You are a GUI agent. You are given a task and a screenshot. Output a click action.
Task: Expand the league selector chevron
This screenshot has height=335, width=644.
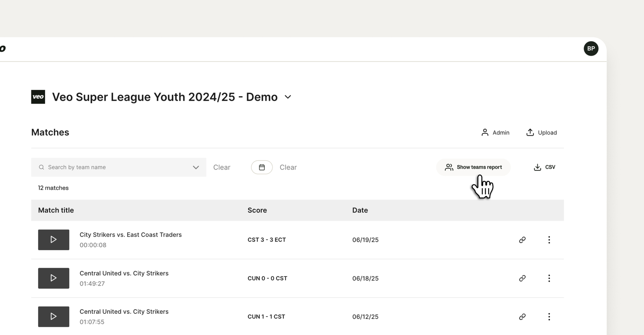click(x=288, y=97)
